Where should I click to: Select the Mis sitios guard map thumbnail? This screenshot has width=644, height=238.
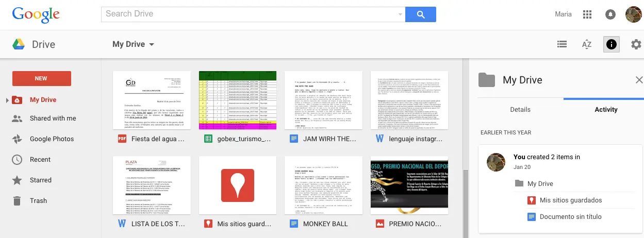click(x=238, y=186)
